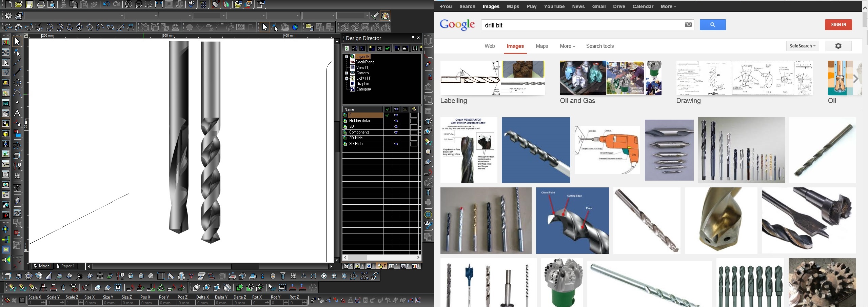Open the second dropdown in the property toolbar
This screenshot has width=868, height=307.
point(141,16)
